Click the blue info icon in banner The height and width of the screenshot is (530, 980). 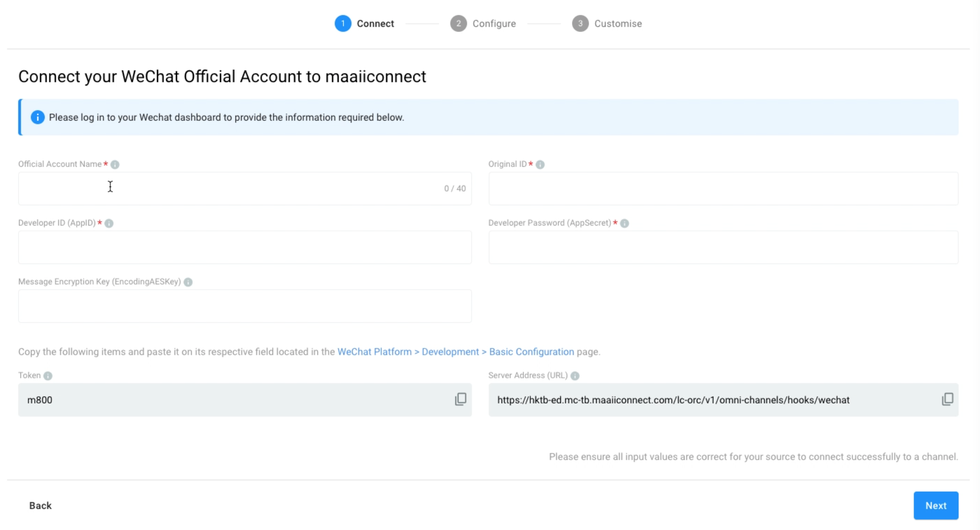point(37,118)
